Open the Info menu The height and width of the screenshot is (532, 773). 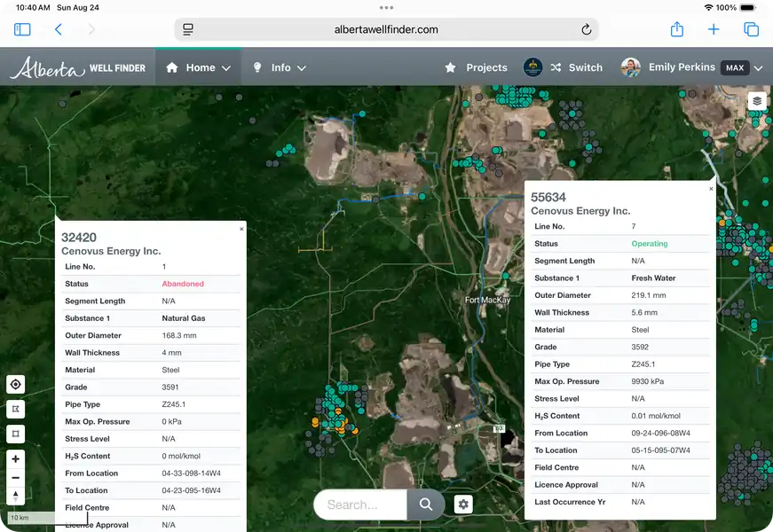coord(279,67)
